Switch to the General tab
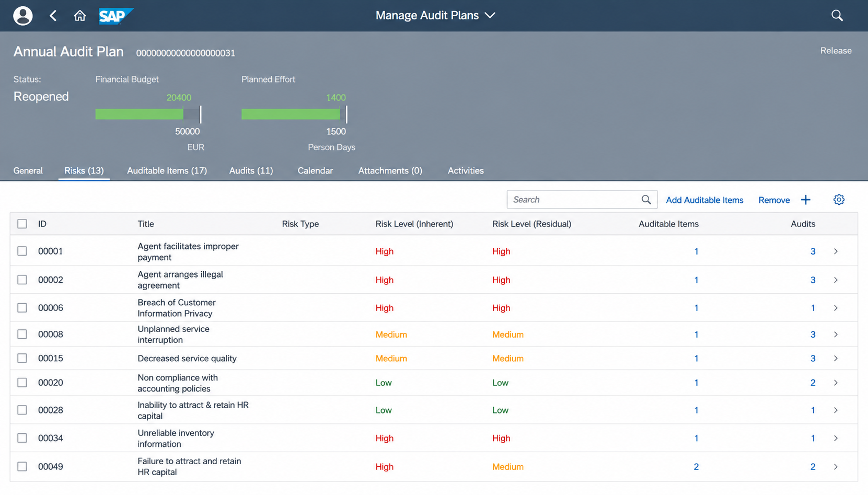This screenshot has width=868, height=495. tap(28, 170)
